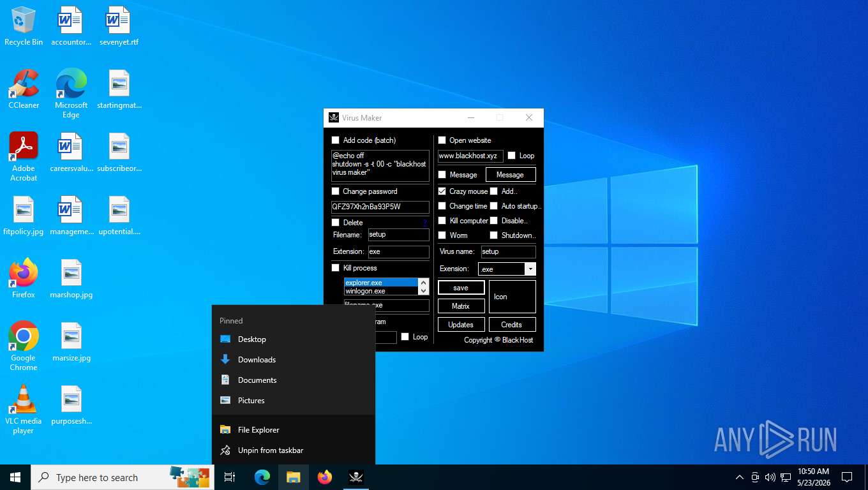
Task: Click the Credits button
Action: coord(512,325)
